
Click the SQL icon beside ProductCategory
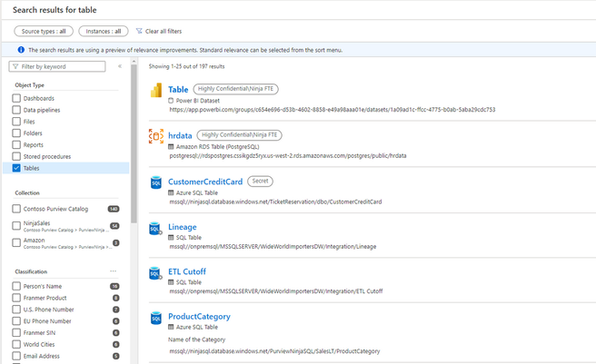pyautogui.click(x=156, y=318)
